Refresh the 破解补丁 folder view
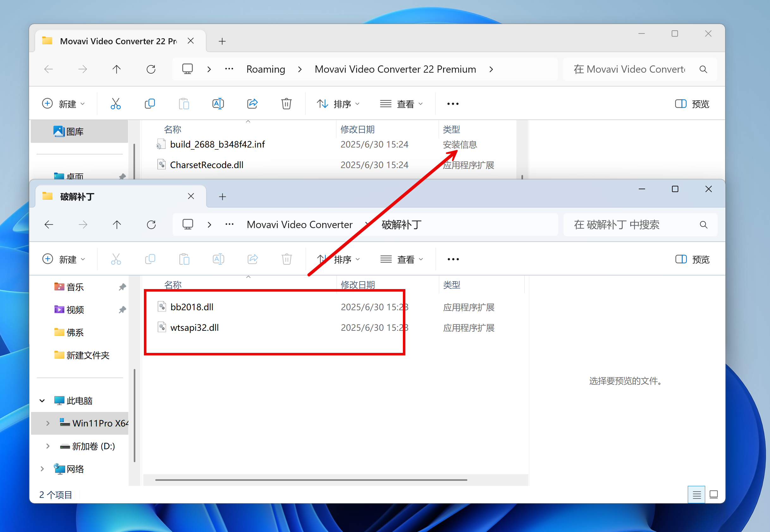 coord(151,225)
